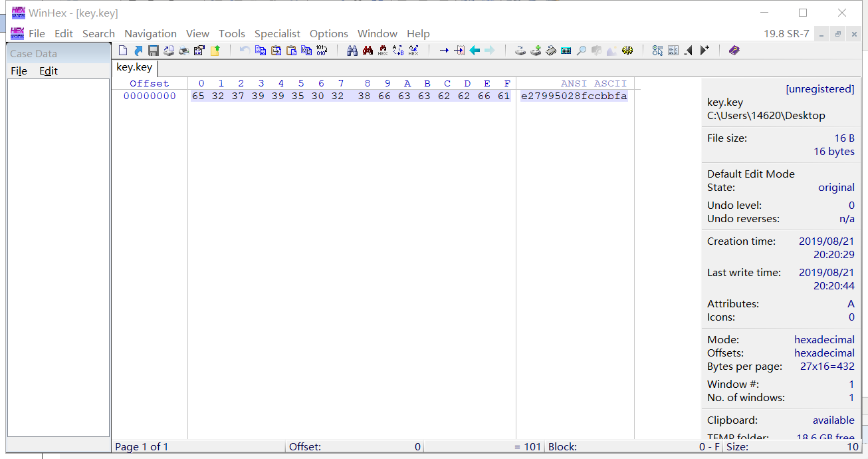
Task: Click hex byte 65 at offset 0
Action: point(198,96)
